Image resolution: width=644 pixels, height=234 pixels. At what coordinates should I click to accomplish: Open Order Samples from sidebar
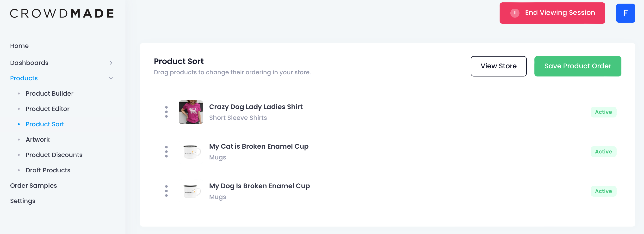tap(33, 186)
